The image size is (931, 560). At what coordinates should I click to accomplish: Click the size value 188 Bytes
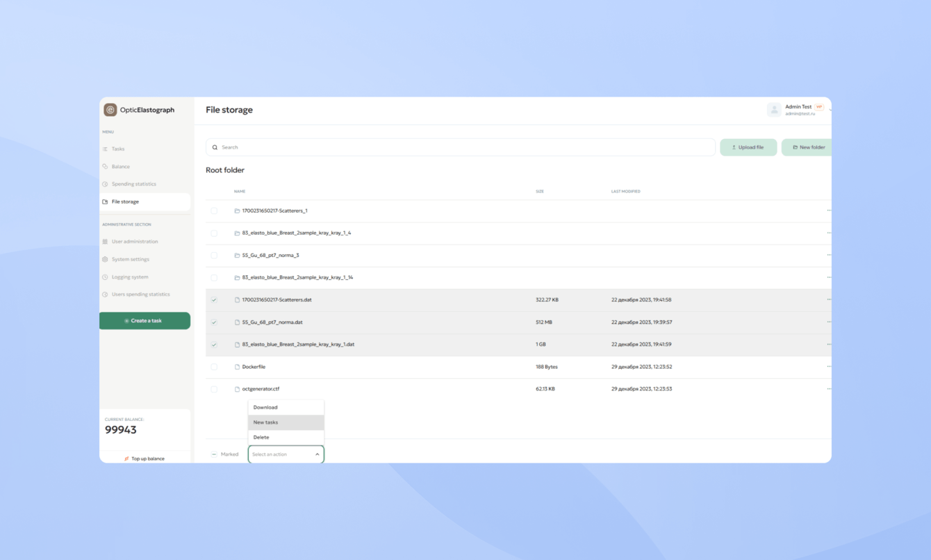click(547, 367)
